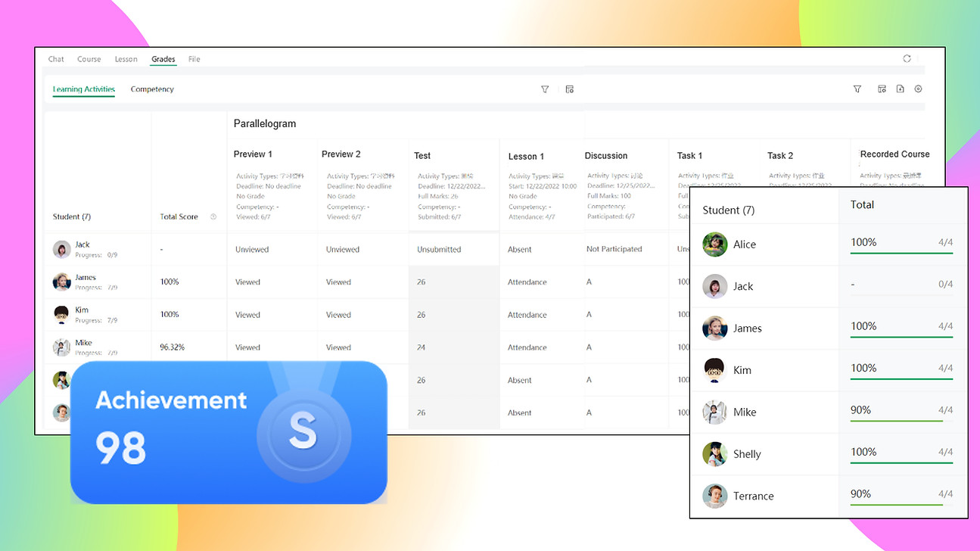The image size is (980, 551).
Task: Open the filter icon nearest the Competency tab
Action: click(x=545, y=89)
